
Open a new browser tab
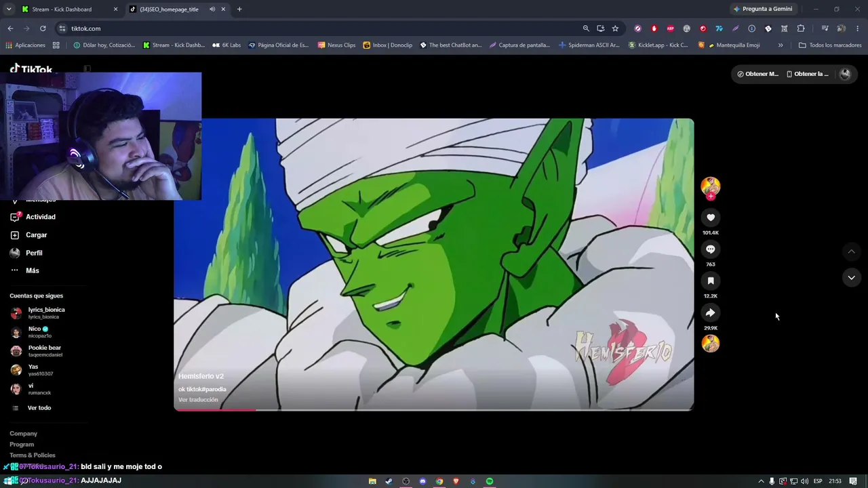tap(239, 9)
